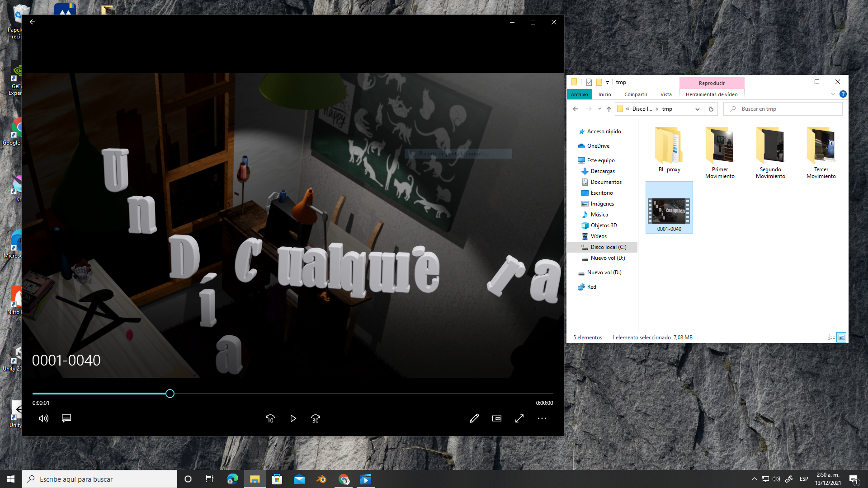The width and height of the screenshot is (868, 488).
Task: Expand the address bar history dropdown
Action: click(x=698, y=109)
